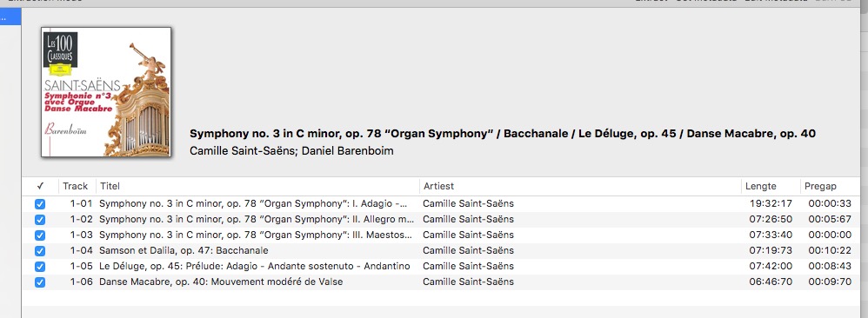The width and height of the screenshot is (868, 318).
Task: Click the Pregap column header
Action: (x=829, y=187)
